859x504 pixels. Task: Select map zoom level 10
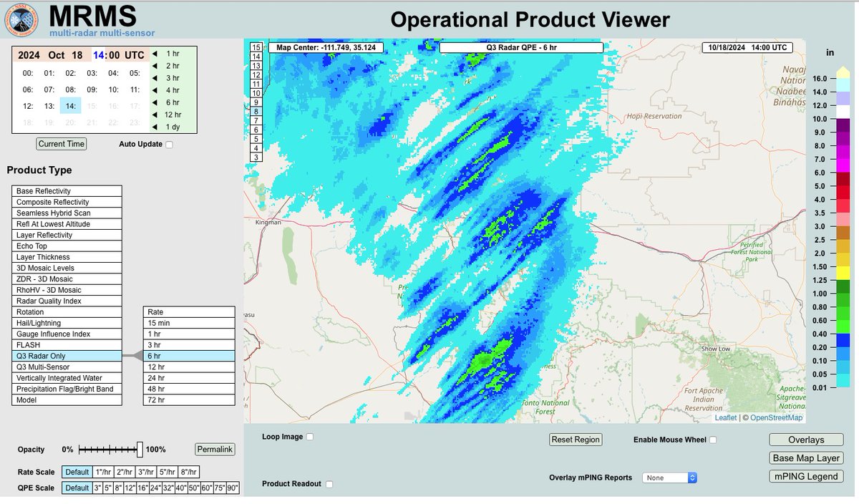pyautogui.click(x=255, y=93)
